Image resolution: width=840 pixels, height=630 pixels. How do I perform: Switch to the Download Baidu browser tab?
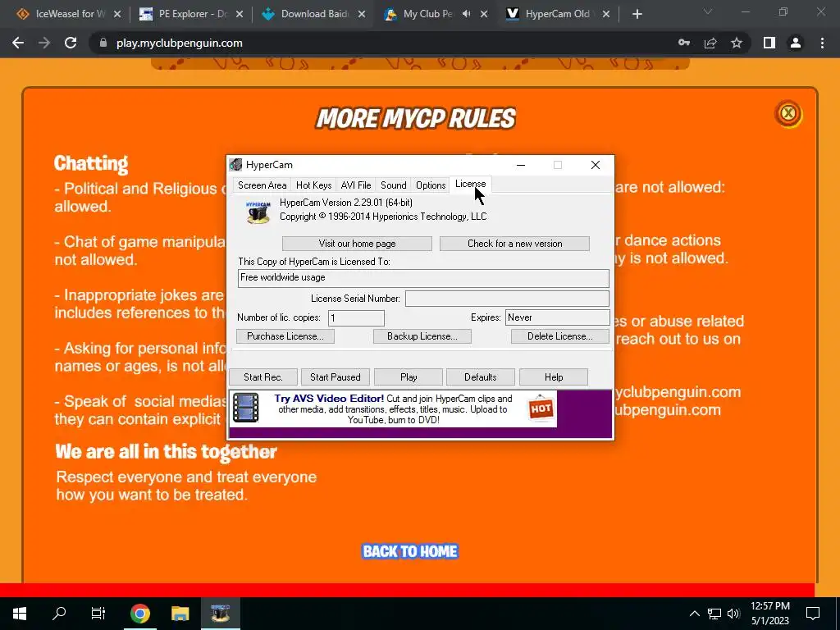313,14
